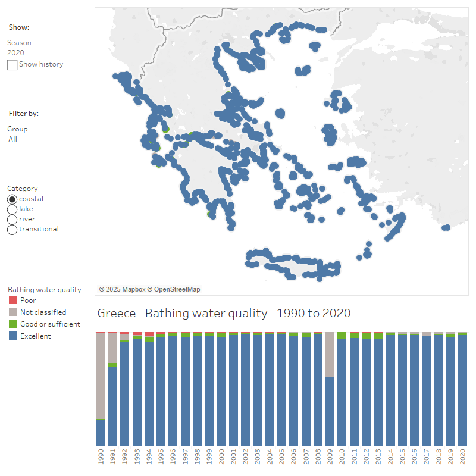Viewport: 476px width, 476px height.
Task: Click the grey Not classified legend swatch
Action: pos(13,312)
